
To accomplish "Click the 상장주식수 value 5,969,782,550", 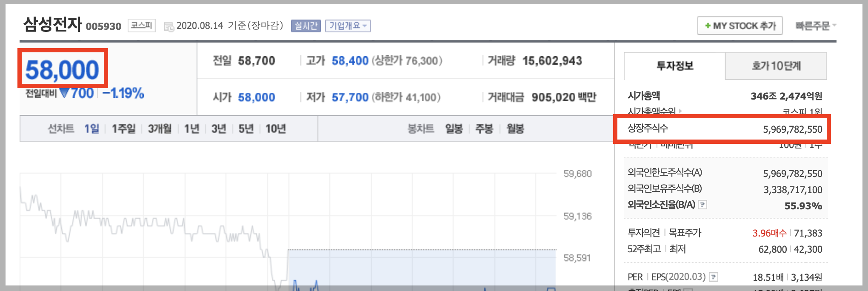I will 793,129.
